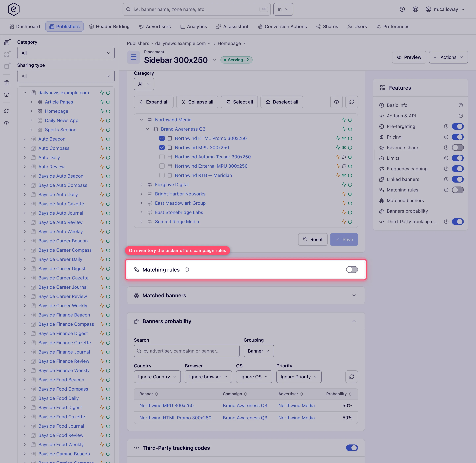Open the help lifebuoy icon

[x=416, y=9]
